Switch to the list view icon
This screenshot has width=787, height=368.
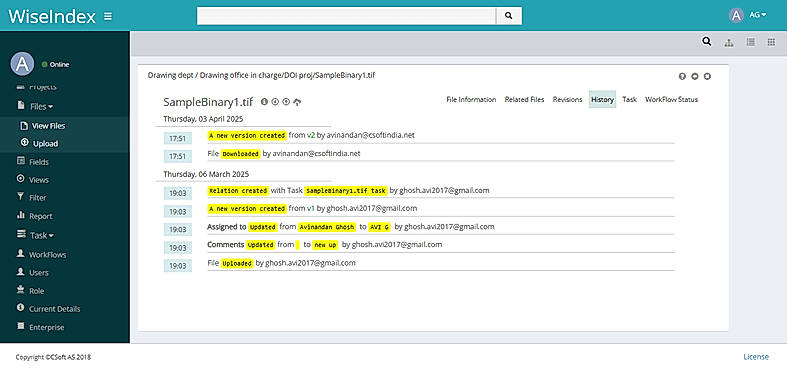coord(750,42)
